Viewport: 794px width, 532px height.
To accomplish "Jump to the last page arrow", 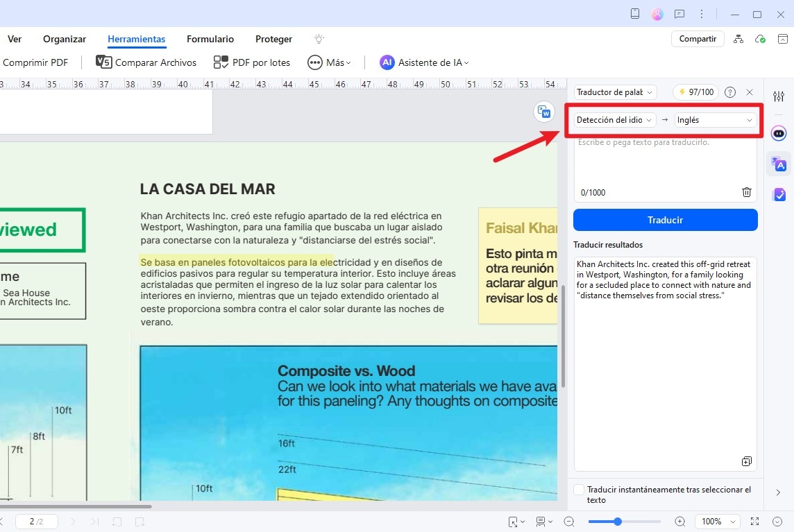I will tap(94, 522).
